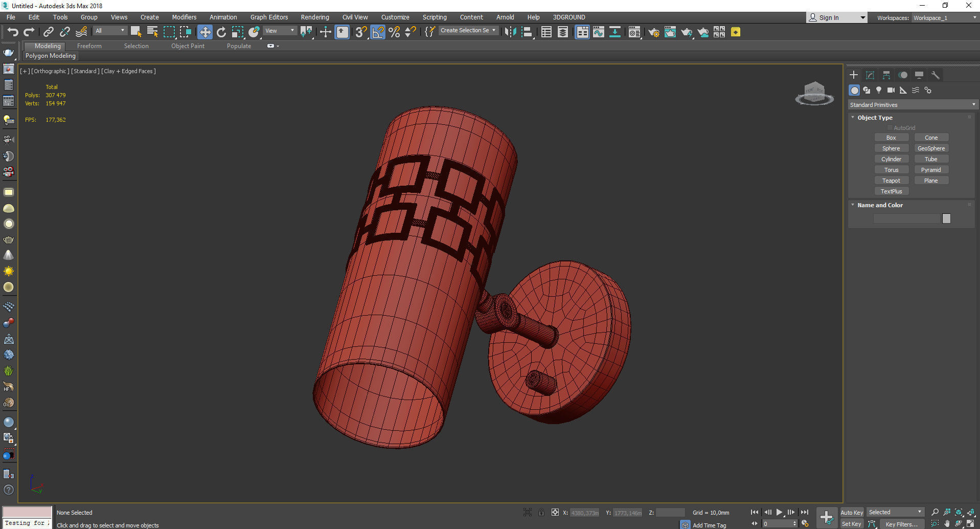Open the Scripting menu
Image resolution: width=980 pixels, height=529 pixels.
coord(435,17)
